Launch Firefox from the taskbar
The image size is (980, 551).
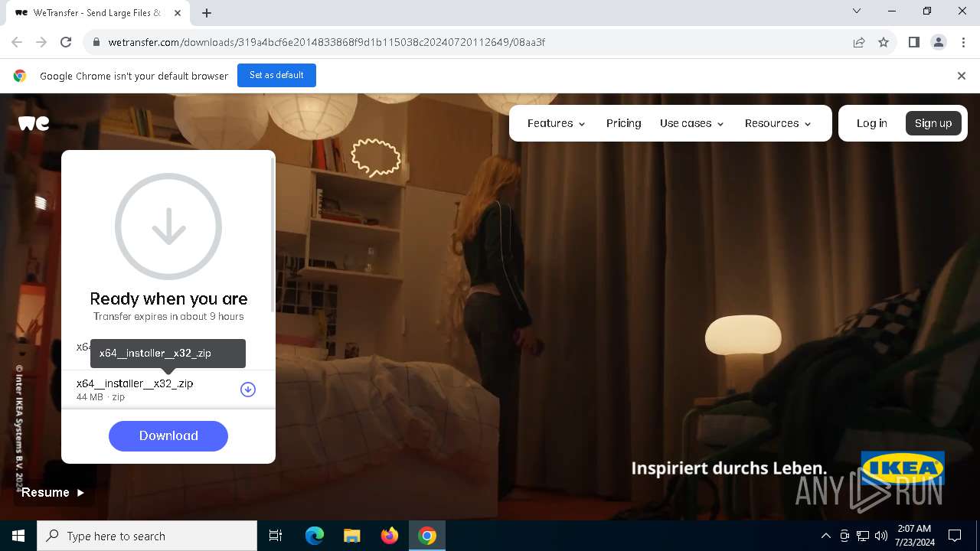389,536
